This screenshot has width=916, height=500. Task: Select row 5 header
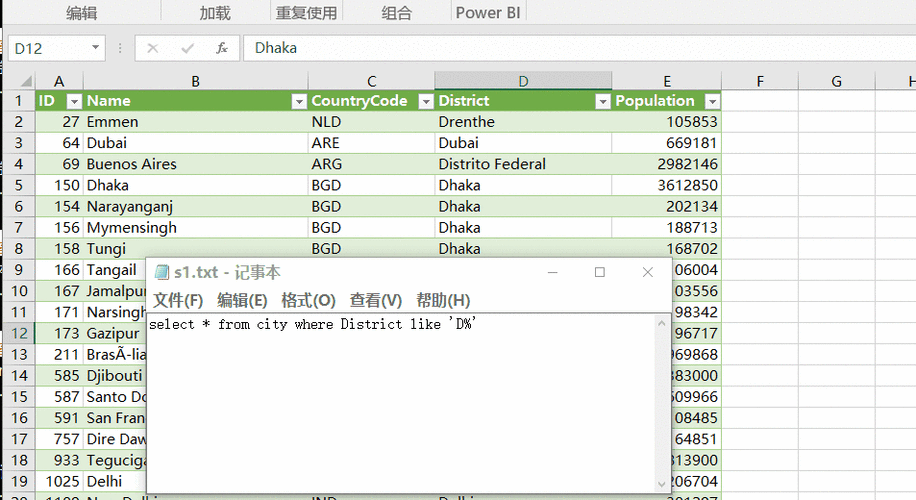click(x=19, y=185)
